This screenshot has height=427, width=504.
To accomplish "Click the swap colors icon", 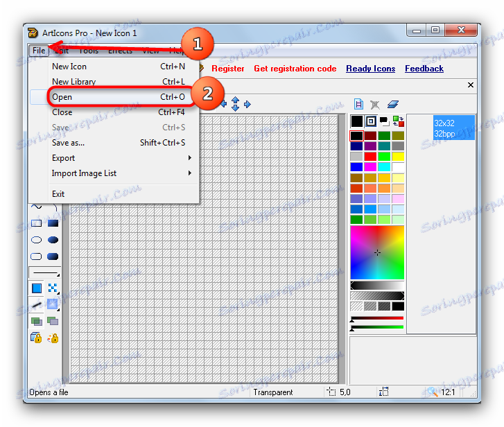I will pos(398,121).
